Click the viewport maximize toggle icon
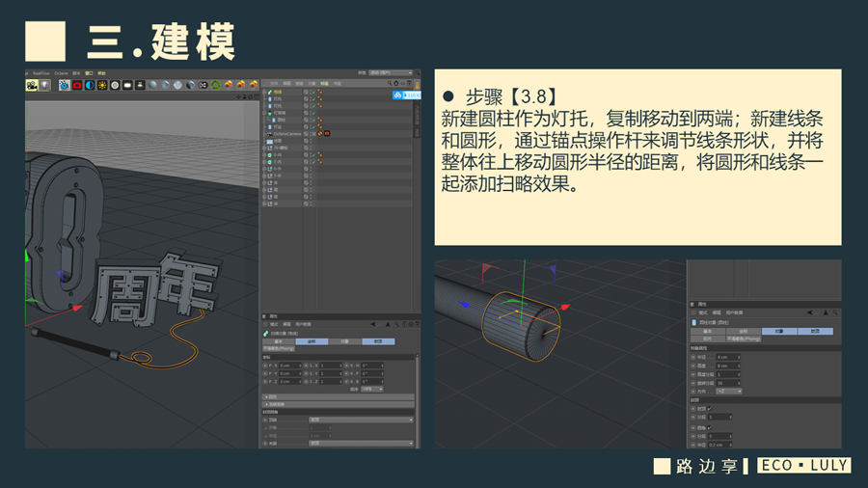This screenshot has width=868, height=488. [x=255, y=96]
